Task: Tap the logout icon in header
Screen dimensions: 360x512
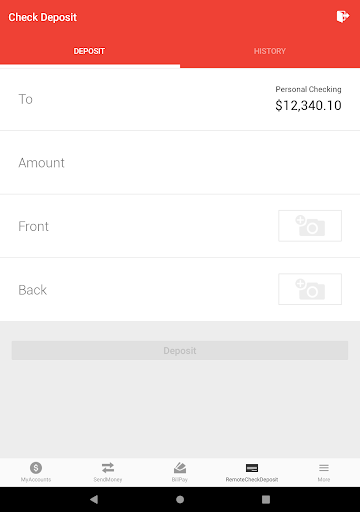Action: tap(343, 16)
